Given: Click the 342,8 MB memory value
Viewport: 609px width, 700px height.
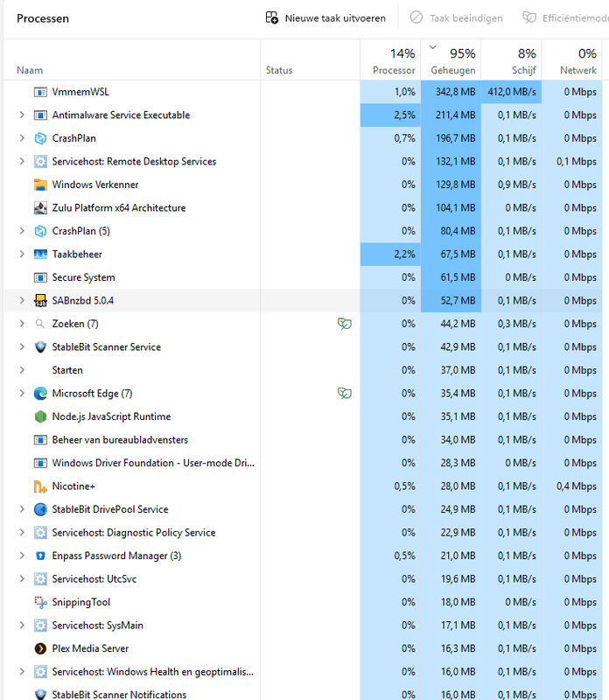Looking at the screenshot, I should (x=455, y=92).
